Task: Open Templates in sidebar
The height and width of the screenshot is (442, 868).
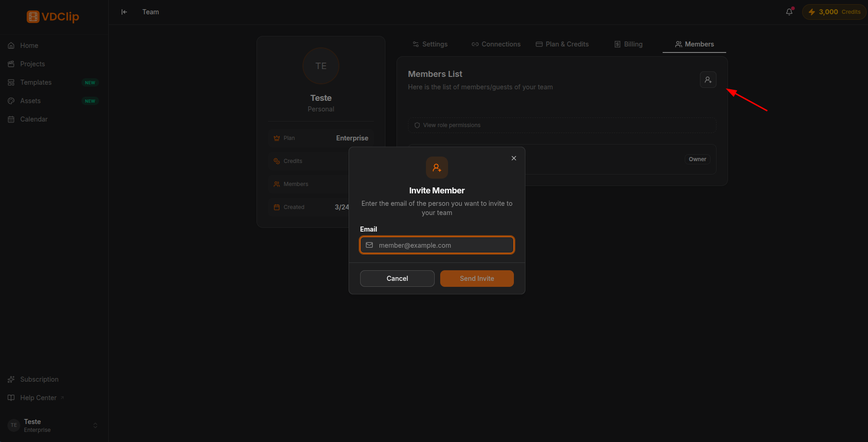Action: tap(54, 82)
